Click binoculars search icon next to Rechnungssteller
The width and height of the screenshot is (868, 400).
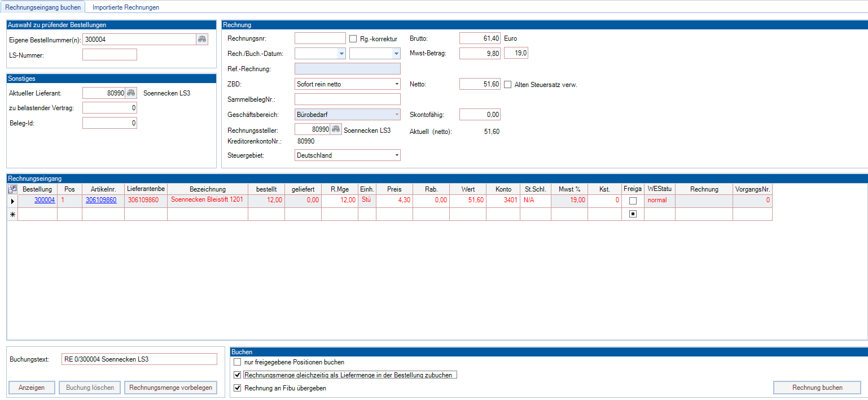pyautogui.click(x=336, y=129)
